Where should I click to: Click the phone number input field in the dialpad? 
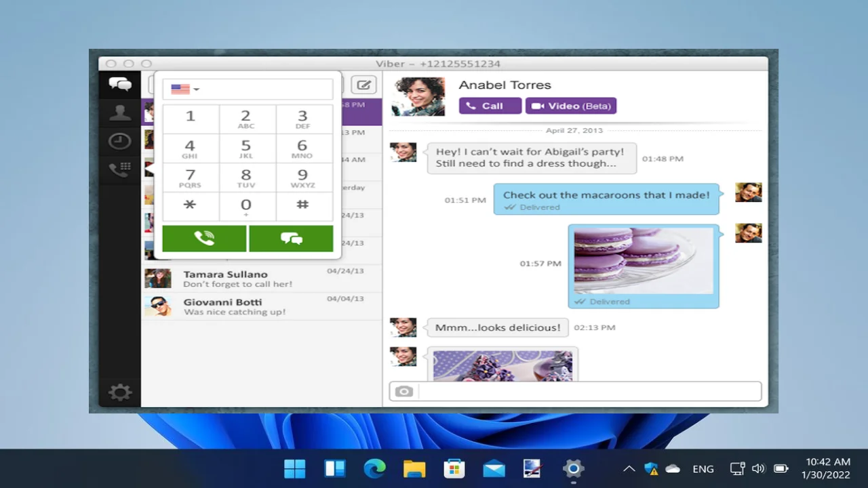[x=248, y=89]
